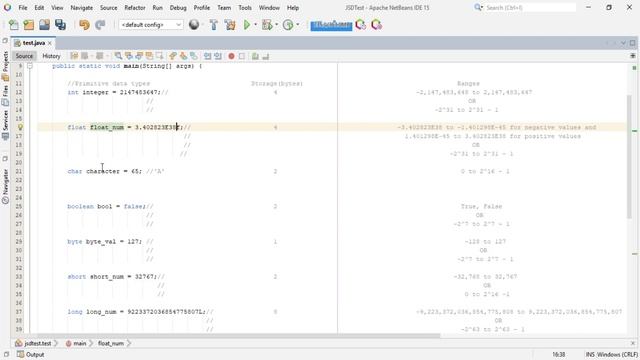640x360 pixels.
Task: Click the memory usage bar
Action: point(331,25)
